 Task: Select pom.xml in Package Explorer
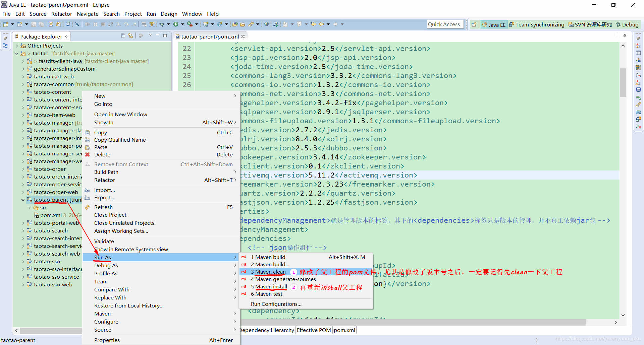pyautogui.click(x=51, y=215)
